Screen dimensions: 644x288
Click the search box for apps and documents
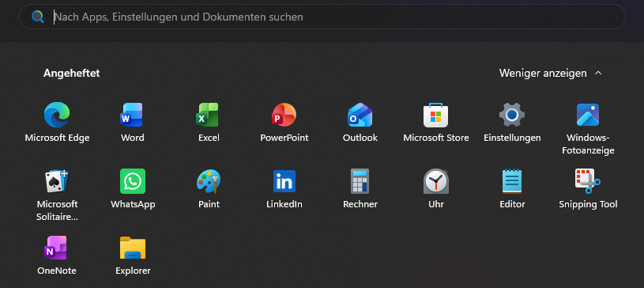pos(322,17)
